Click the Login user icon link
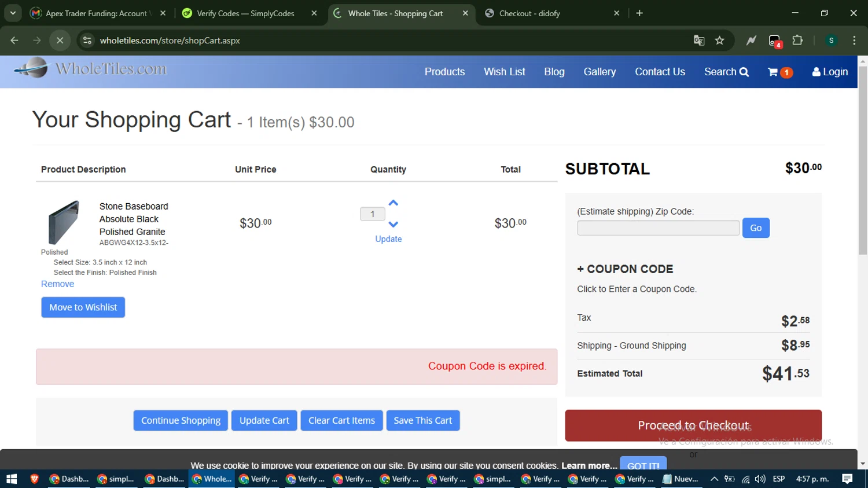 tap(830, 72)
